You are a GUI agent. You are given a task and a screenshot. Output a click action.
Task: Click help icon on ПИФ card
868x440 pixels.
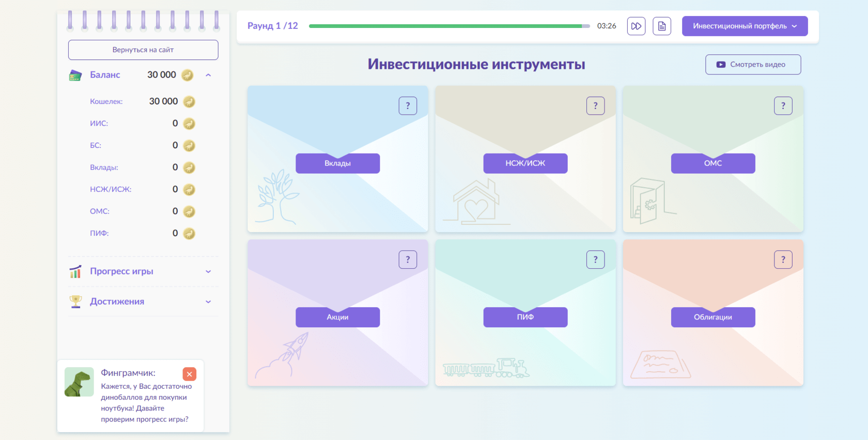pyautogui.click(x=595, y=260)
